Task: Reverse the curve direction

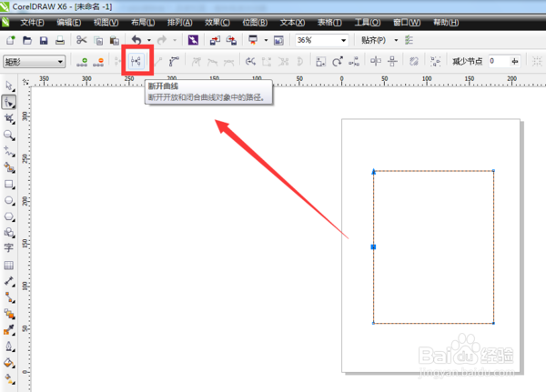Action: 250,62
